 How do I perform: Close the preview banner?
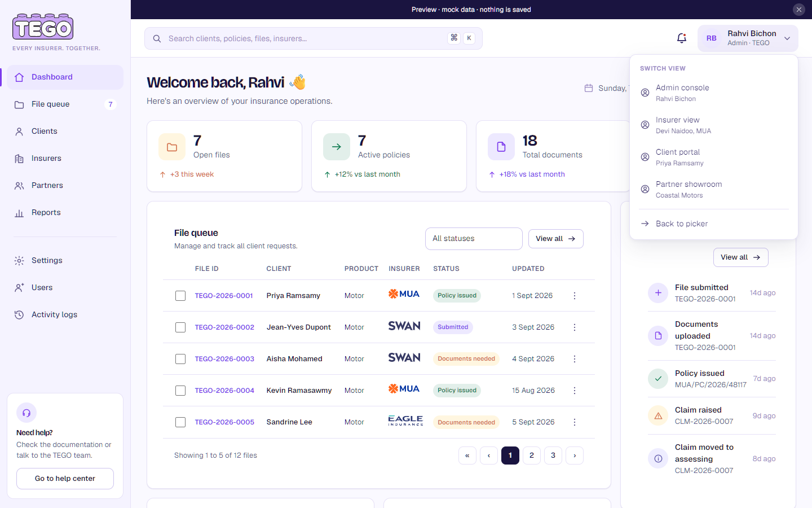(x=799, y=10)
